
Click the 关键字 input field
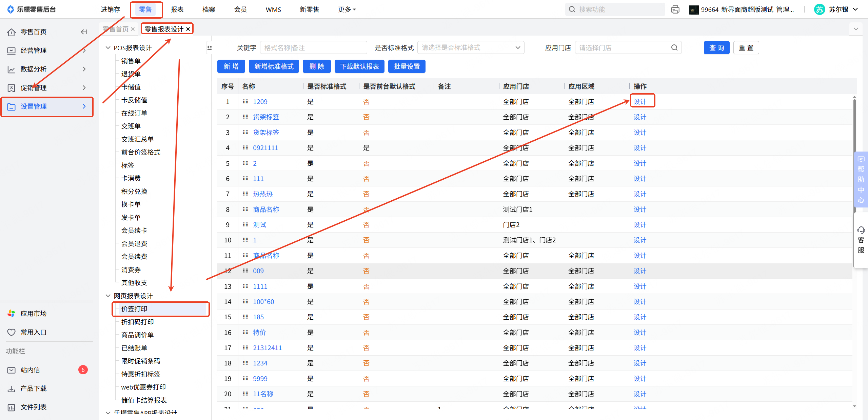[x=313, y=48]
